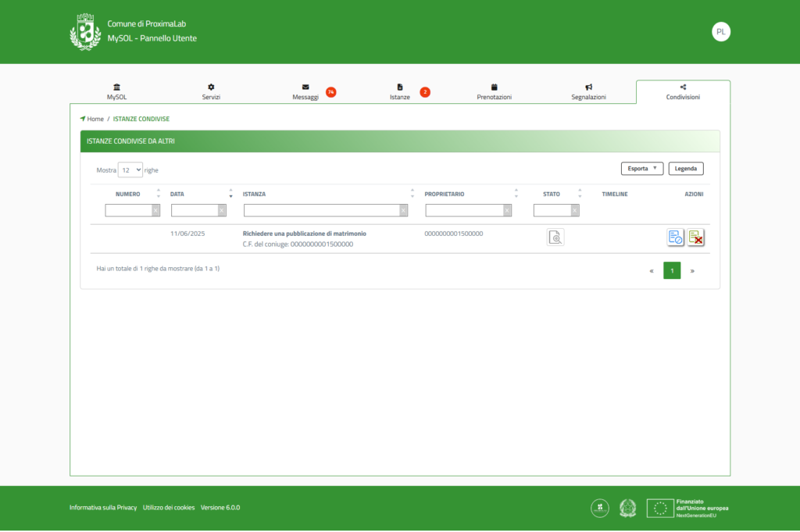Switch to the Messaggi tab
Image resolution: width=800 pixels, height=532 pixels.
point(305,92)
